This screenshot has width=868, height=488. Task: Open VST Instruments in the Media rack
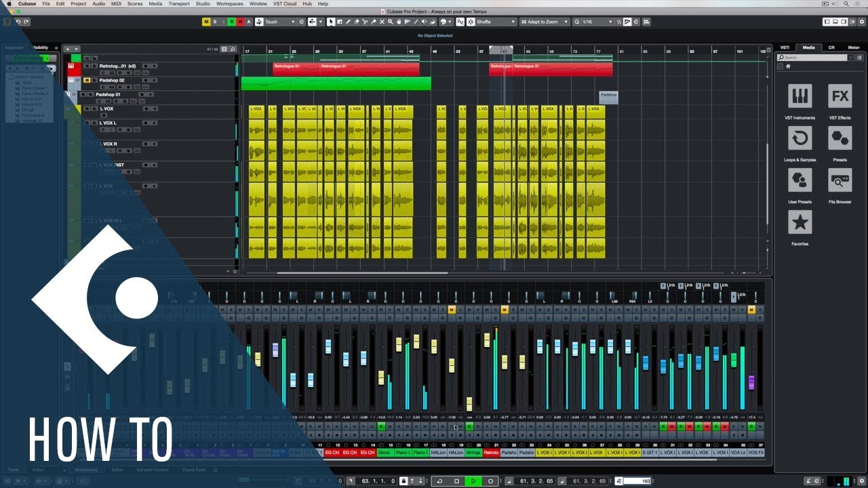click(x=800, y=96)
